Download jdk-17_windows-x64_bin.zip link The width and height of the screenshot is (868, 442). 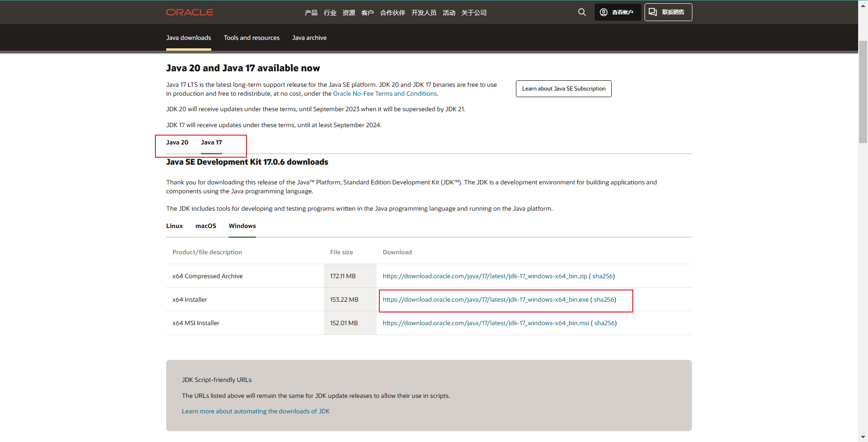coord(485,276)
